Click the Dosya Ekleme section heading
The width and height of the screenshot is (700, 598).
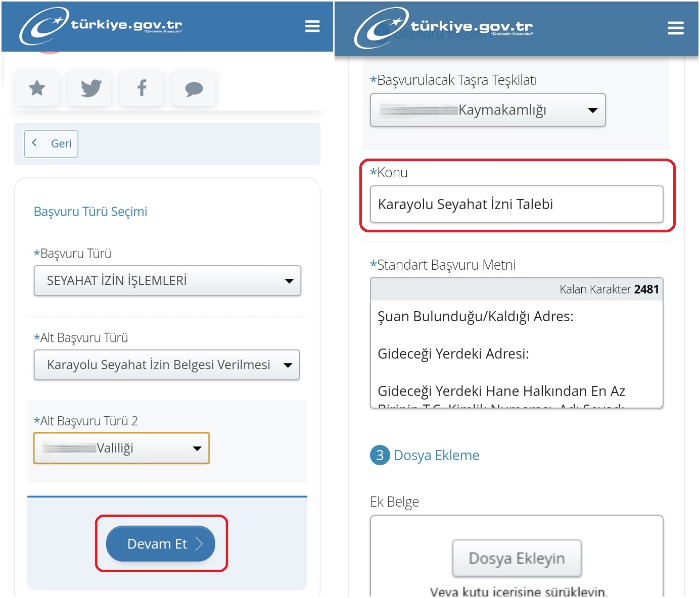point(436,455)
